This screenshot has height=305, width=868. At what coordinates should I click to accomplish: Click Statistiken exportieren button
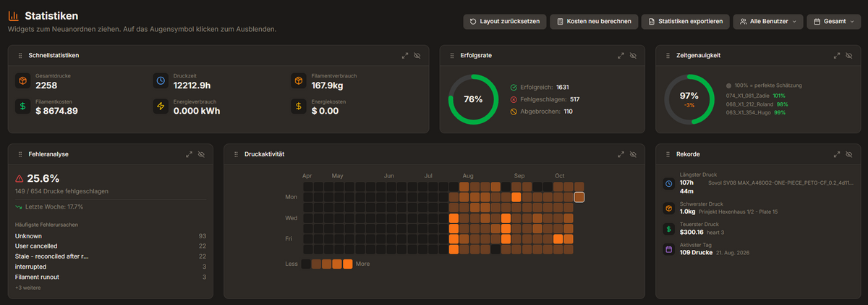685,22
